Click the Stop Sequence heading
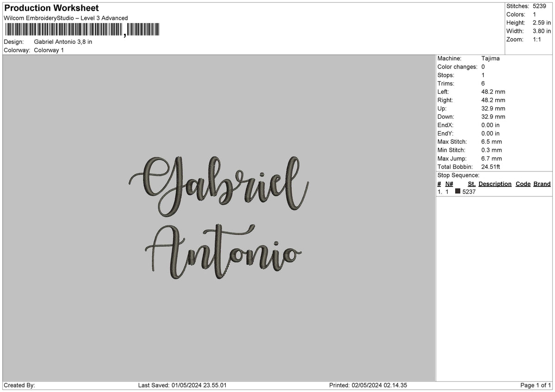555x392 pixels. coord(458,175)
